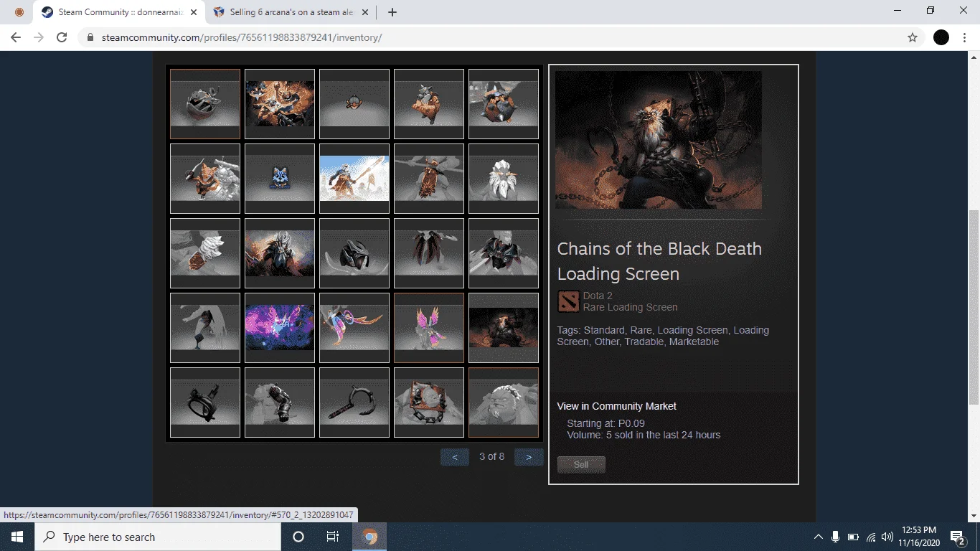
Task: Click the Sell button
Action: 581,465
